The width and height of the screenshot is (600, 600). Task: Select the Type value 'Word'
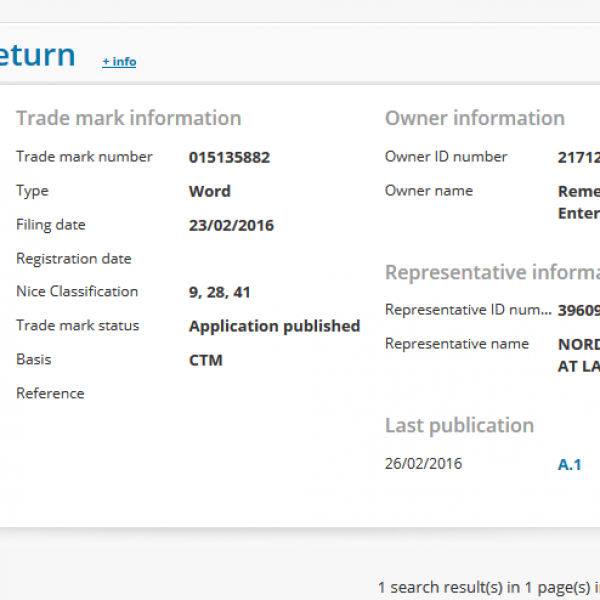point(209,191)
